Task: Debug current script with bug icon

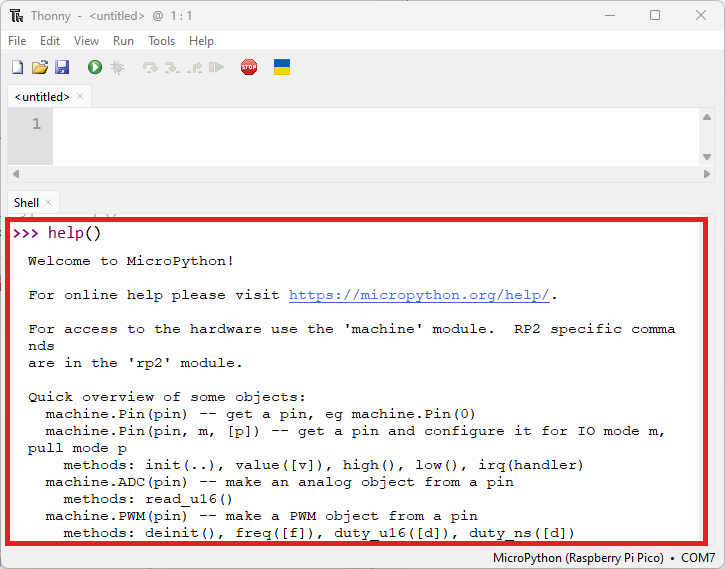Action: (117, 67)
